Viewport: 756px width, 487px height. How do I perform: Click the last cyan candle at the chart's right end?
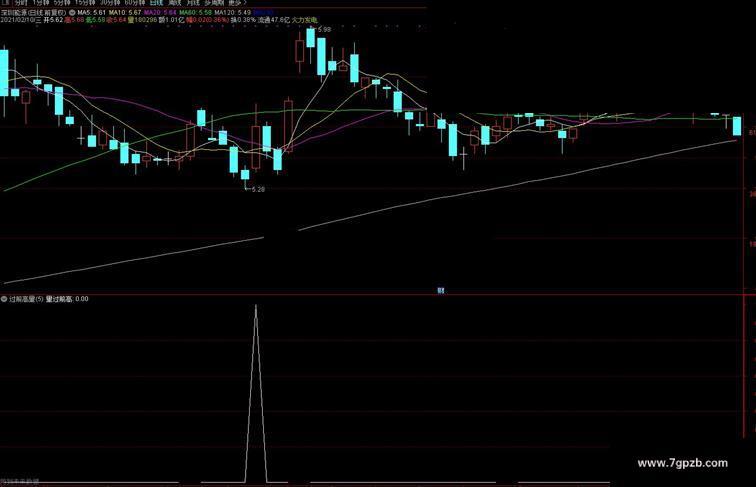pos(737,126)
